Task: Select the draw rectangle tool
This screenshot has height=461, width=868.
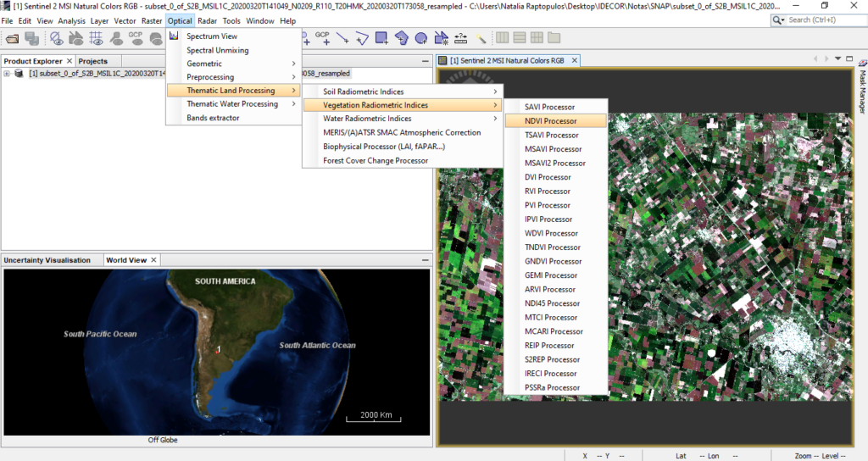Action: point(381,38)
